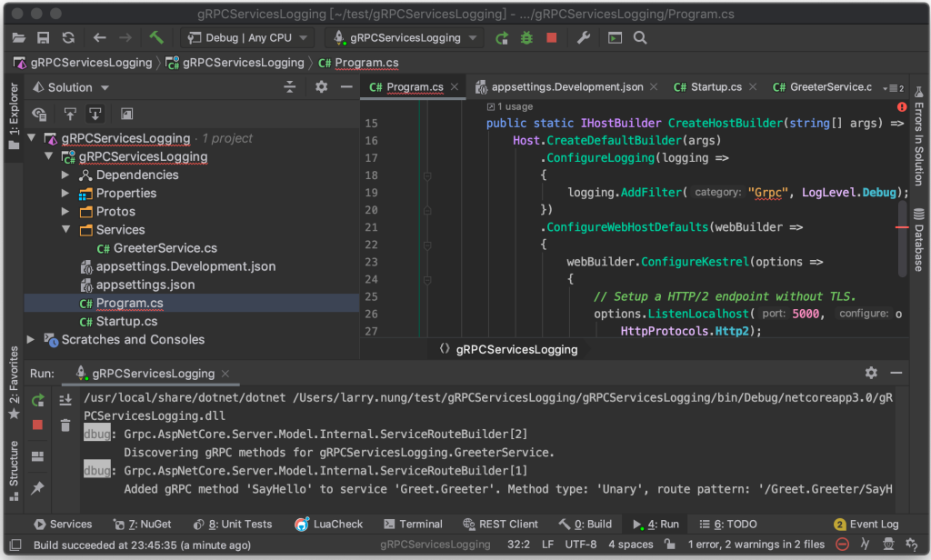Viewport: 931px width, 560px height.
Task: Show the hidden editor tabs list
Action: point(893,88)
